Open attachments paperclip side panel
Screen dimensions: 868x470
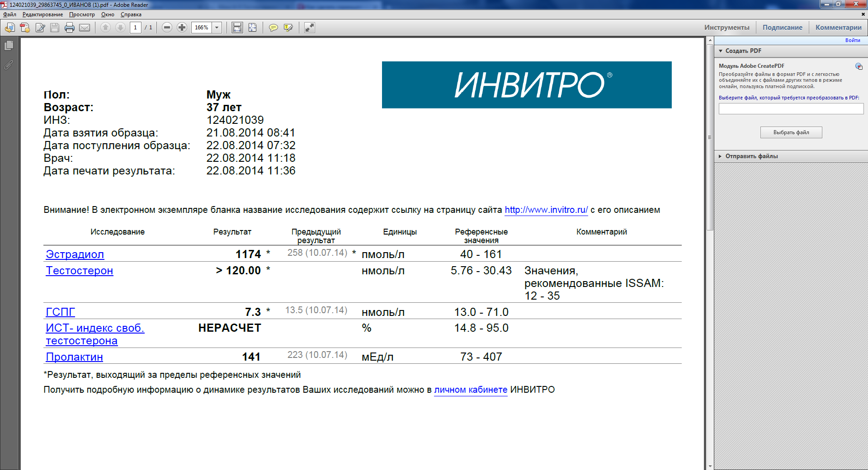tap(9, 65)
